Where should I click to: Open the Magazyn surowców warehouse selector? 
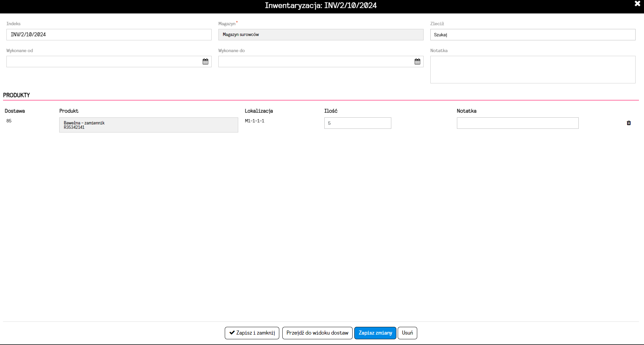pos(321,35)
